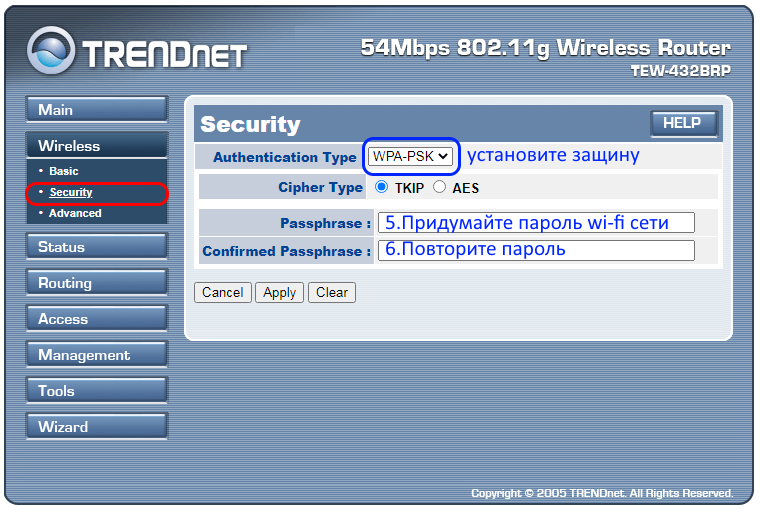Screen dimensions: 760x512
Task: Focus the Passphrase input field
Action: [536, 223]
